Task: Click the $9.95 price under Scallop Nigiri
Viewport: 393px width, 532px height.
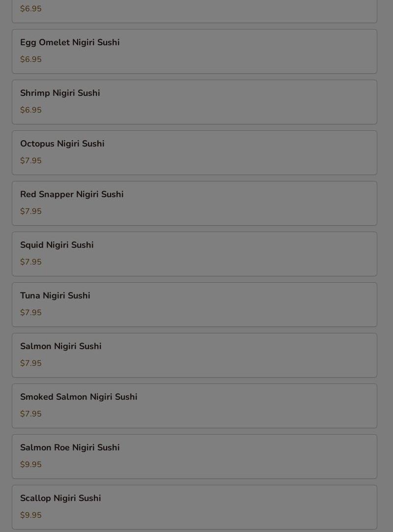Action: 31,515
